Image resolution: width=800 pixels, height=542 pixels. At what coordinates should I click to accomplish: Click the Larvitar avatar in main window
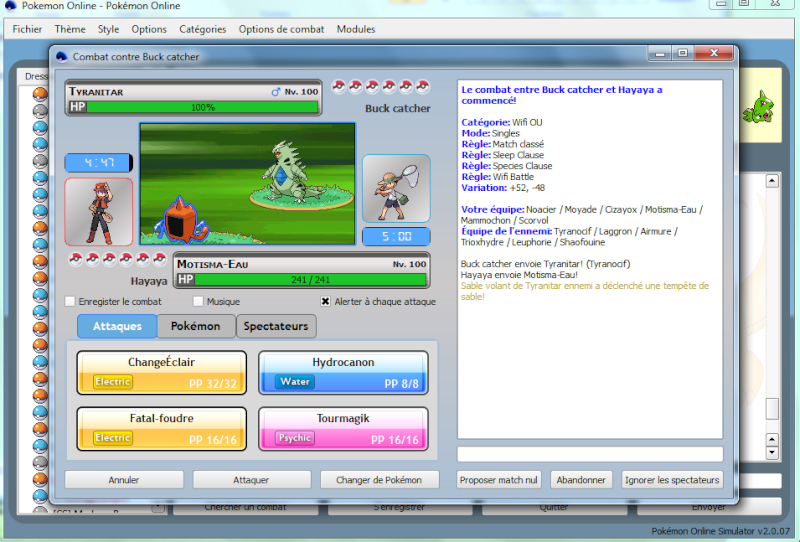759,107
